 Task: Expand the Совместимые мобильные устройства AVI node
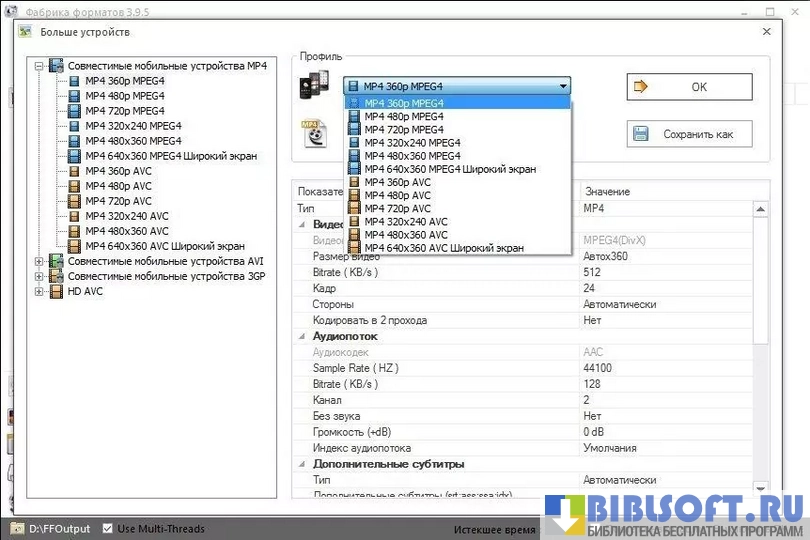pyautogui.click(x=39, y=261)
